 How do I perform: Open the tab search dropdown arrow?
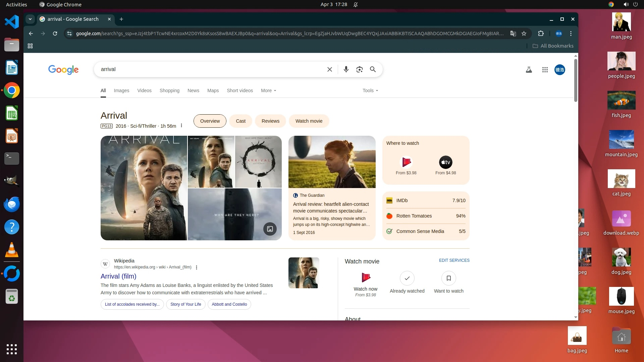30,19
